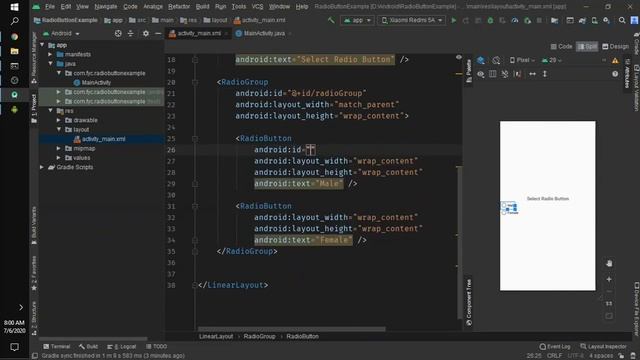Open the profiler gauge icon in toolbar
Screen dimensions: 640x360
pos(515,20)
